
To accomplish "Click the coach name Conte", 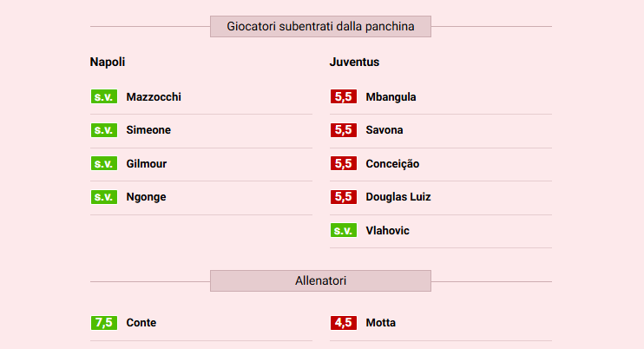I will (x=141, y=323).
